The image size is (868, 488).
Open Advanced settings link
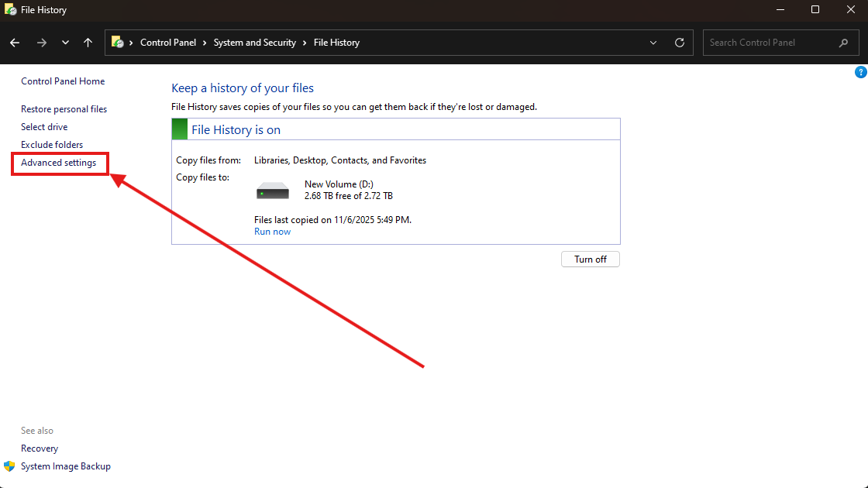coord(59,163)
